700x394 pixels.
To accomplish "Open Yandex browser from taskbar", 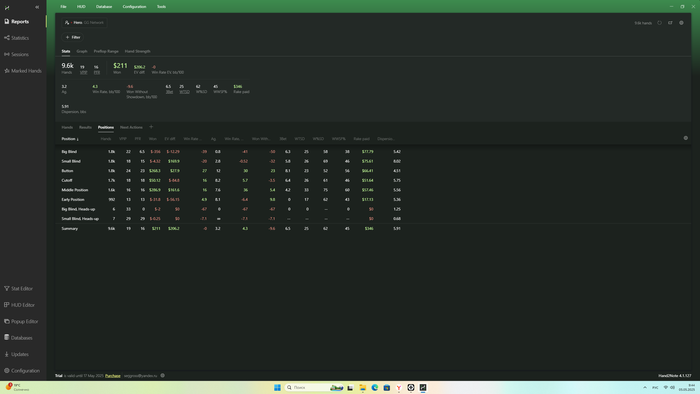I will coord(399,387).
